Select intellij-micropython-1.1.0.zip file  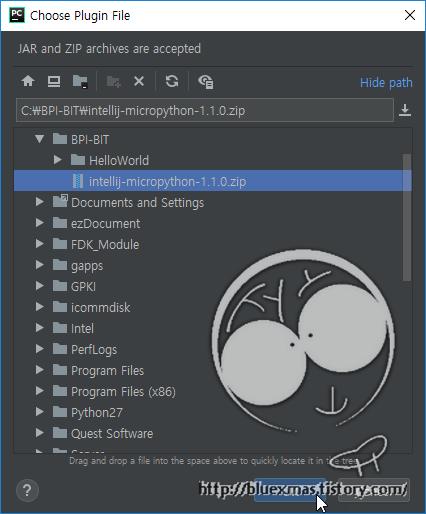click(213, 181)
